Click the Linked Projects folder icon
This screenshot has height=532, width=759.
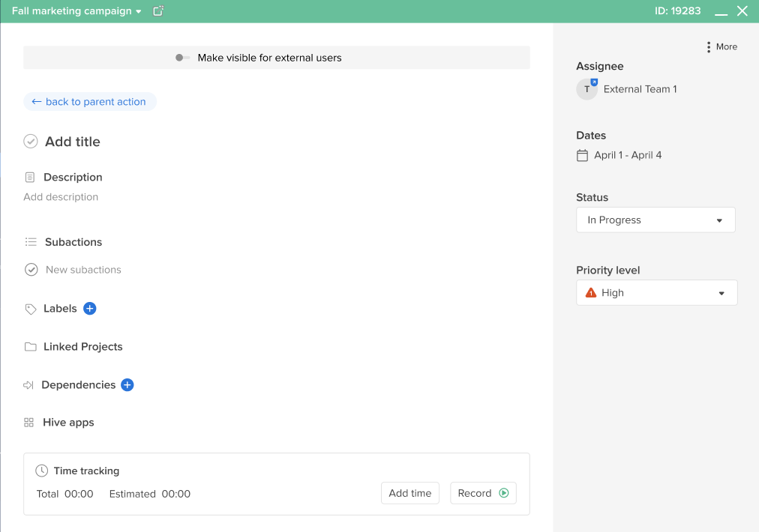click(31, 347)
